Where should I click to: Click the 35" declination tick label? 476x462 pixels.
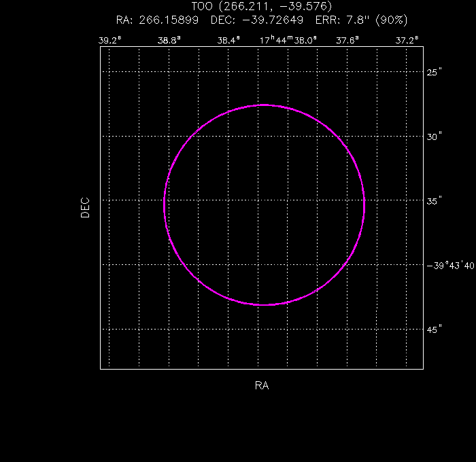(x=434, y=201)
